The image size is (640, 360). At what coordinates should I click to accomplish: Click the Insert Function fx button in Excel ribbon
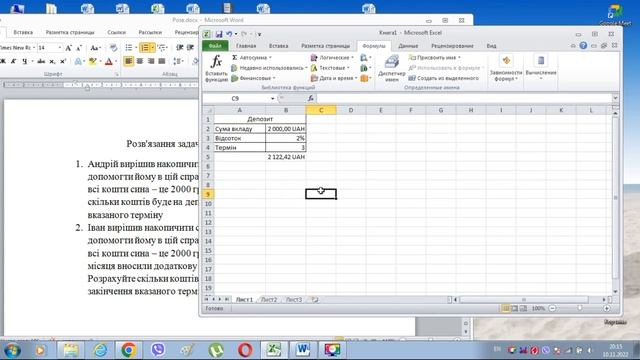216,69
